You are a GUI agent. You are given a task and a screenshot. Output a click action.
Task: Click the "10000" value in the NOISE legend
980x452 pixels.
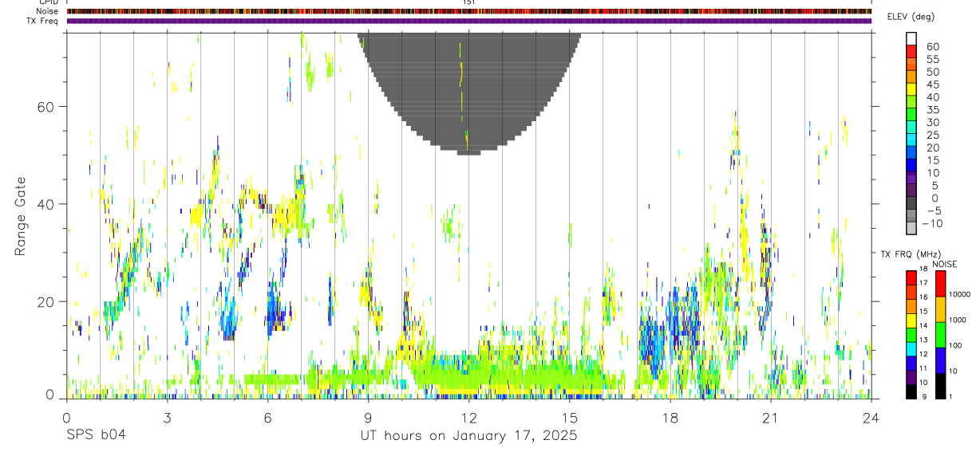click(x=960, y=294)
